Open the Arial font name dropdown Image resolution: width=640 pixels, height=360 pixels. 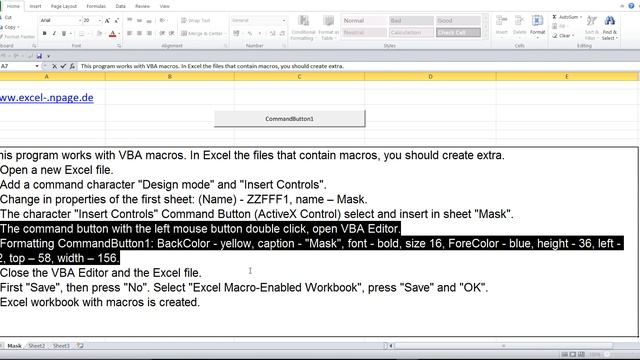tap(80, 20)
